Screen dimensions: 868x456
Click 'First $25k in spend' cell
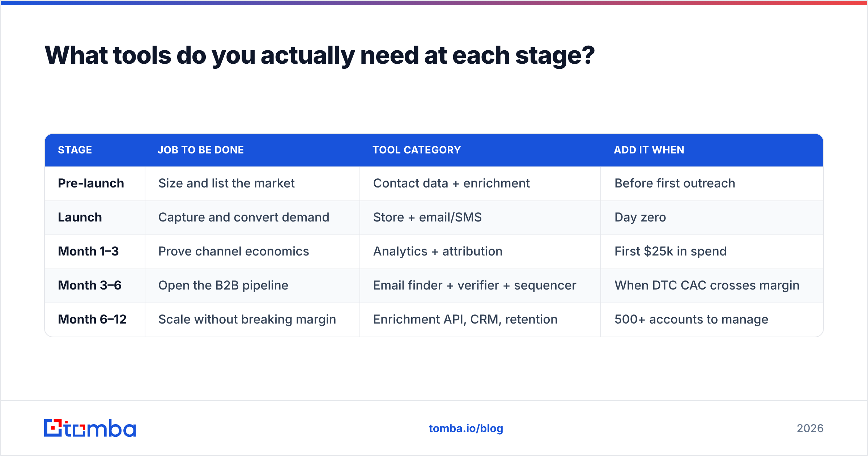[712, 252]
